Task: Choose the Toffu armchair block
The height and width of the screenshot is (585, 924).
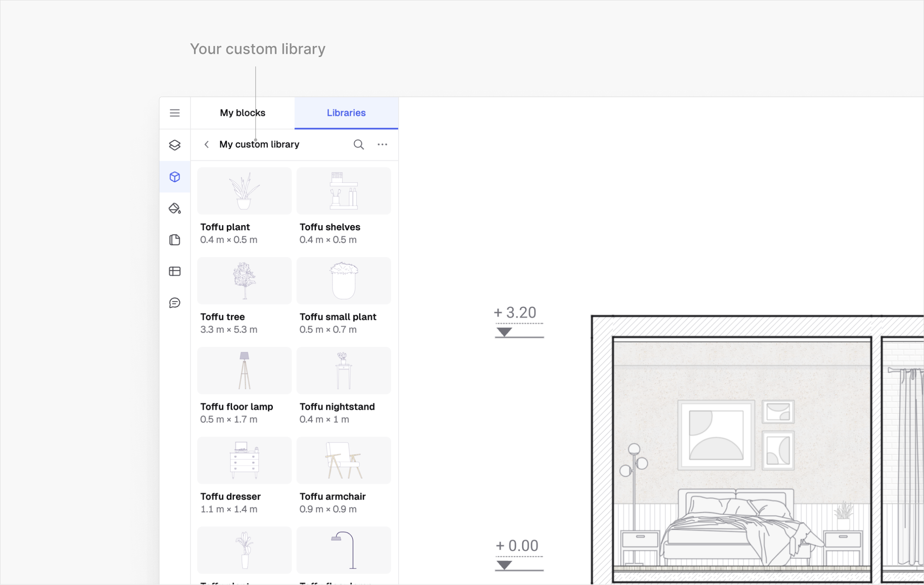Action: (x=344, y=461)
